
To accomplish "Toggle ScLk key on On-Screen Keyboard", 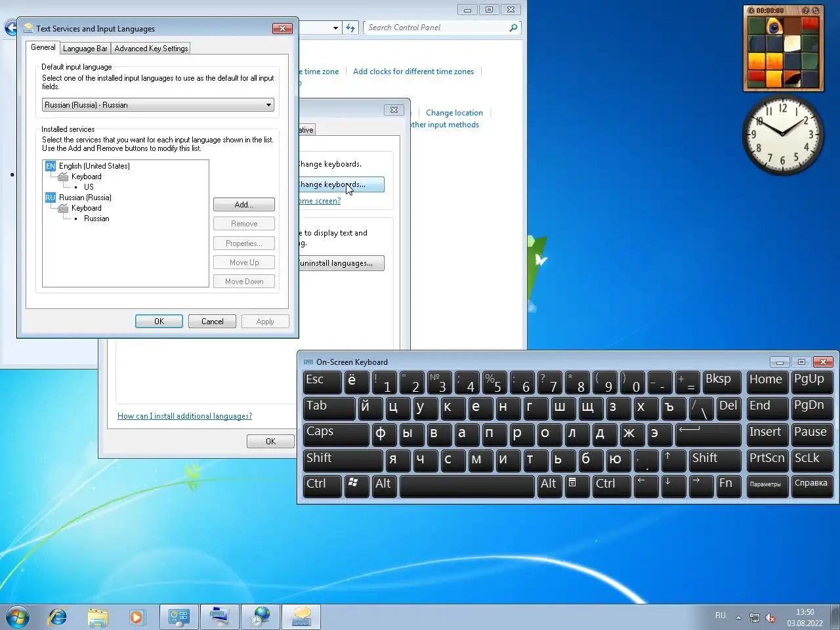I will 812,460.
